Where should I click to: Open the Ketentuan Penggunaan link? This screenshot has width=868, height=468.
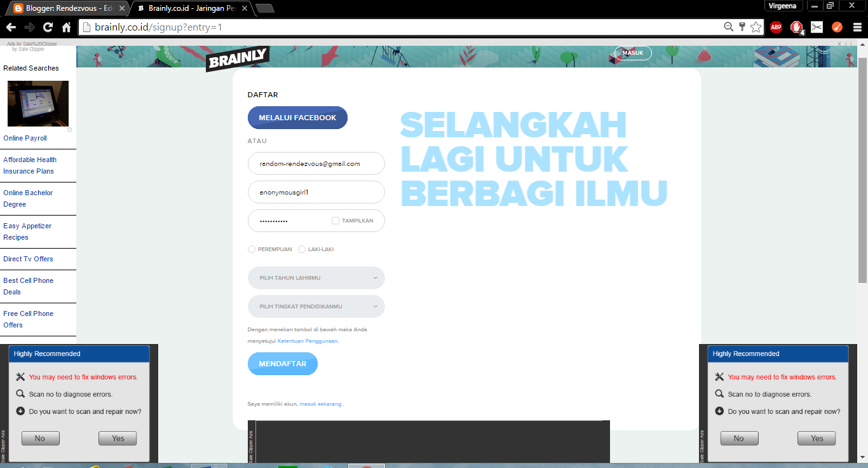point(308,341)
